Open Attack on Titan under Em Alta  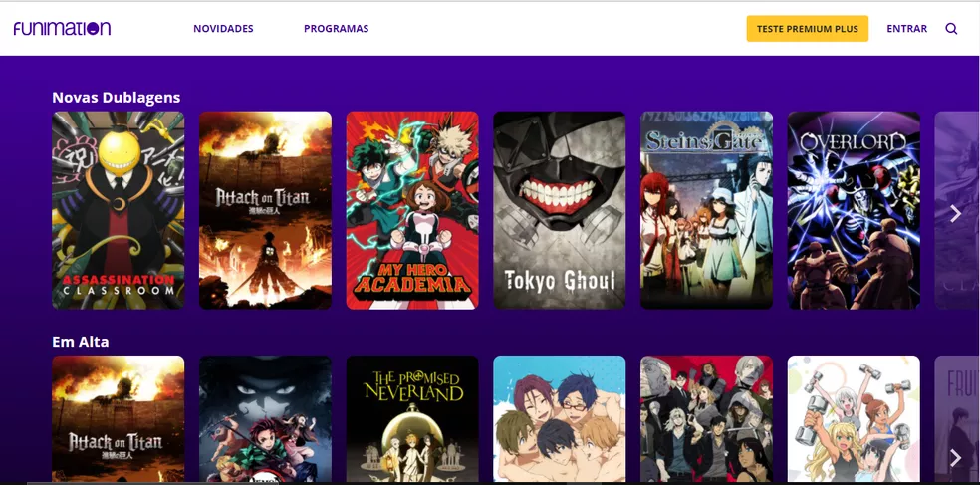(x=119, y=418)
